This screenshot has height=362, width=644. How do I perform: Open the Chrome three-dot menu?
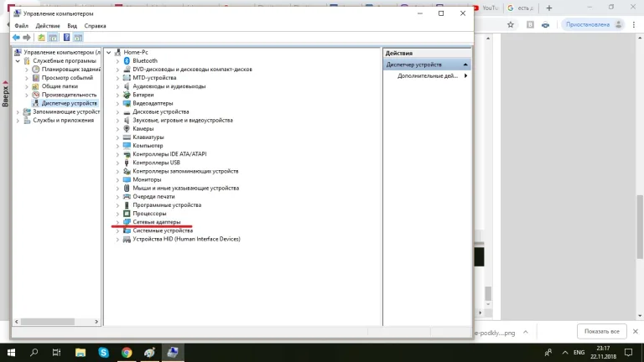[634, 24]
